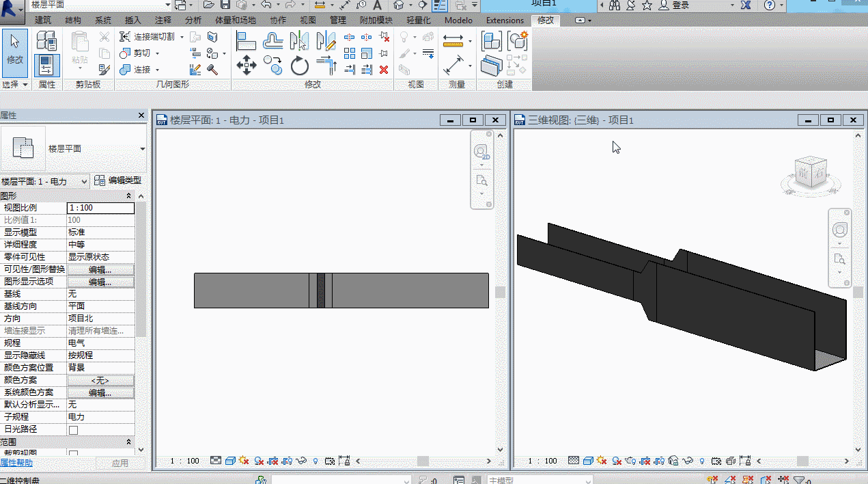This screenshot has width=868, height=484.
Task: Switch to the 系统 ribbon tab
Action: [x=103, y=21]
